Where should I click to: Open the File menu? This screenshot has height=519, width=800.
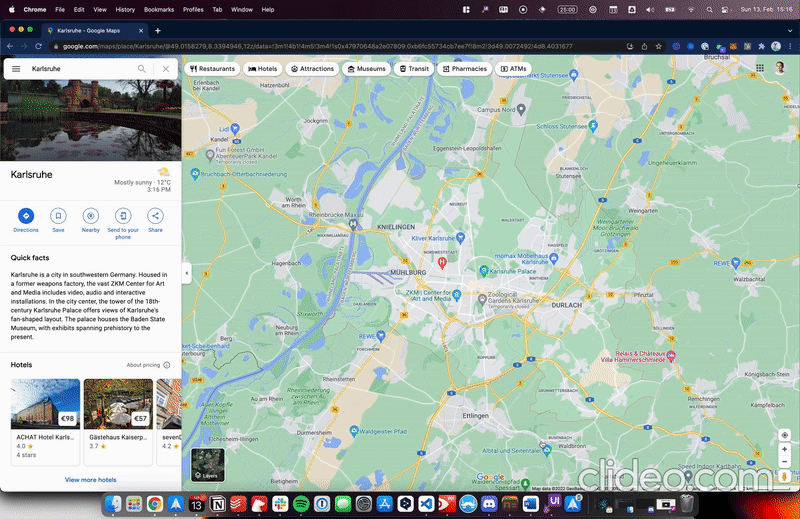click(60, 10)
